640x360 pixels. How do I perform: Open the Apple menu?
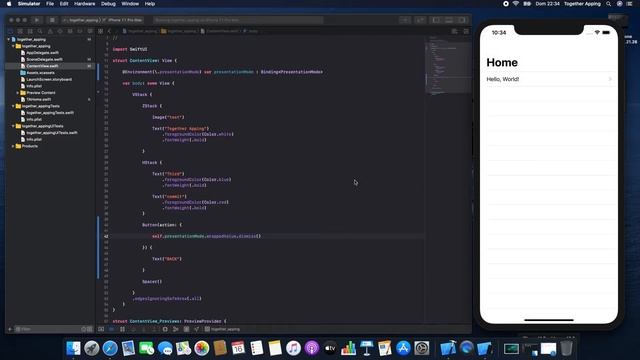click(x=9, y=4)
